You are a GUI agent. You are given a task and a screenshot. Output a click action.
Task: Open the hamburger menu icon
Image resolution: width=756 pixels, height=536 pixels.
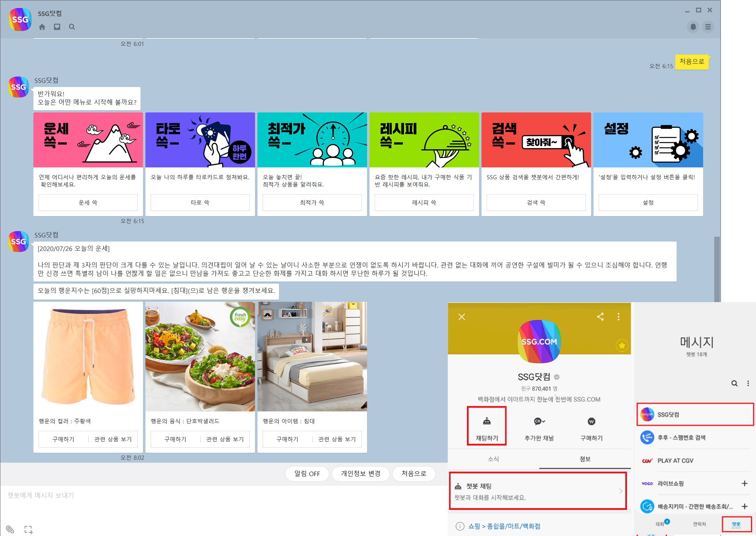708,27
